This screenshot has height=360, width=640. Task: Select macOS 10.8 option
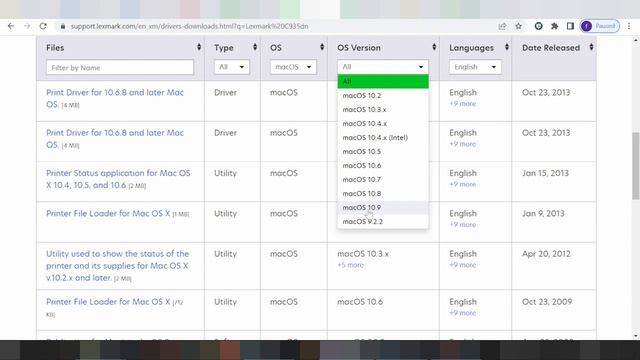click(x=383, y=193)
